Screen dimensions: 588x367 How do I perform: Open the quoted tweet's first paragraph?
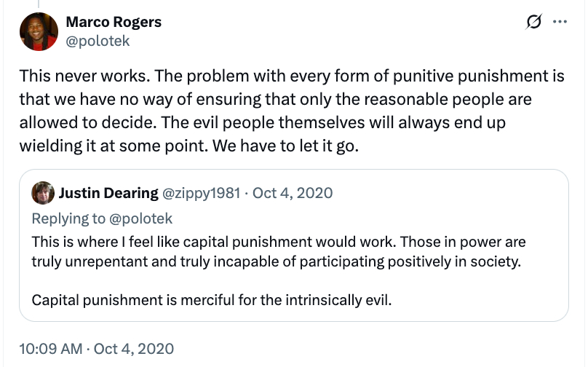coord(278,241)
